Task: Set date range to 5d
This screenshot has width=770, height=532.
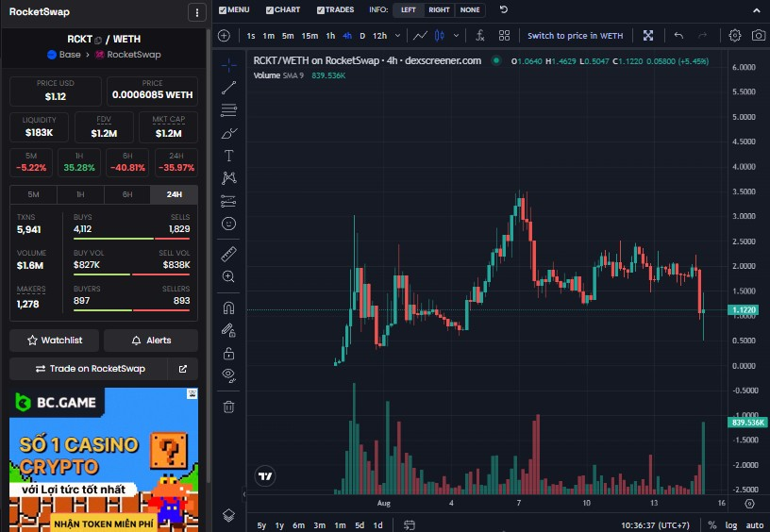Action: click(x=360, y=525)
